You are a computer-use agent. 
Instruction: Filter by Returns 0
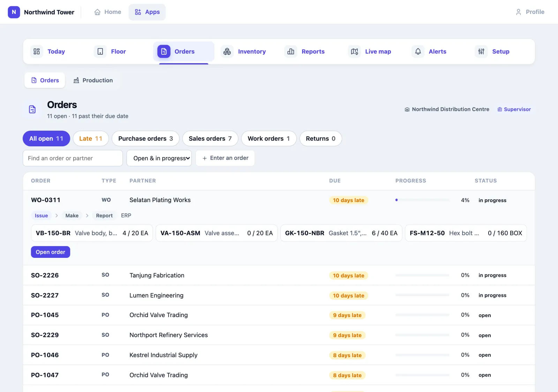pos(321,139)
